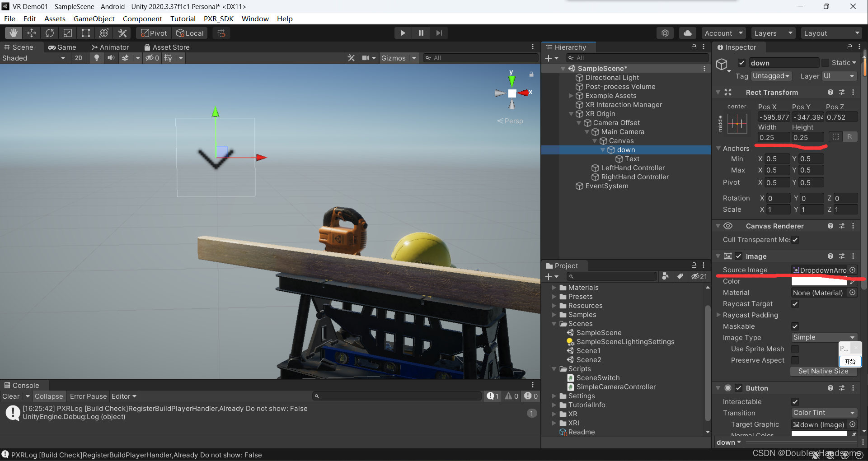The image size is (868, 461).
Task: Enable the Preserve Aspect checkbox
Action: 795,360
